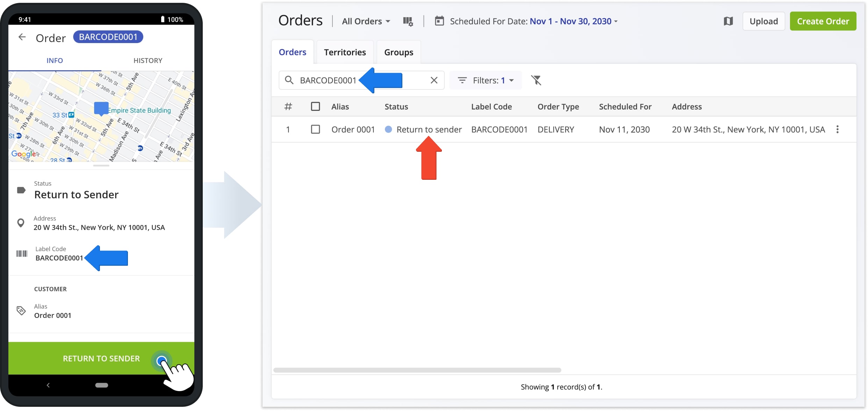This screenshot has width=868, height=411.
Task: Toggle the checkbox for Order 0001 row
Action: click(x=314, y=129)
